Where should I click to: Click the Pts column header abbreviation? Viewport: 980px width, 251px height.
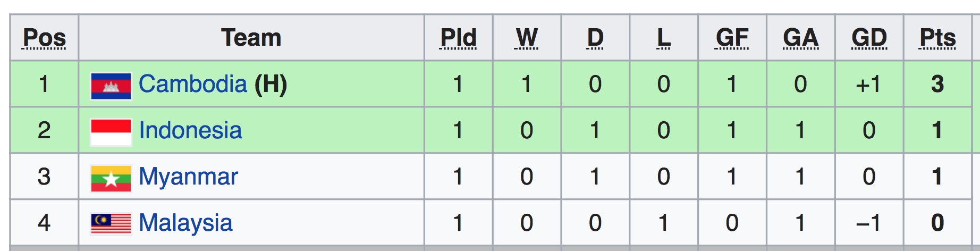937,38
